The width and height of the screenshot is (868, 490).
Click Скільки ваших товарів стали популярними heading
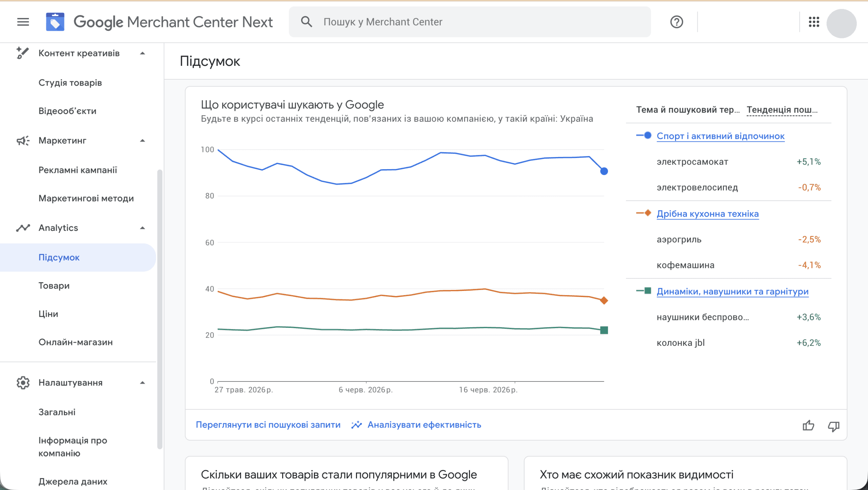[x=339, y=475]
